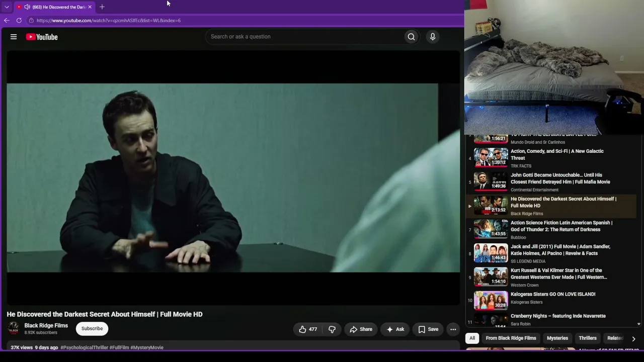Click the magnifying glass search button
The width and height of the screenshot is (644, 362).
[411, 37]
